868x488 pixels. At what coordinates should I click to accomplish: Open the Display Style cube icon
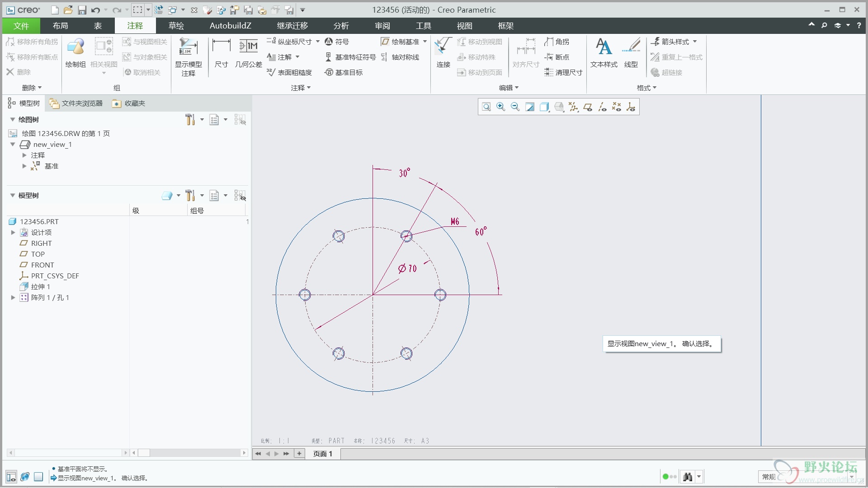tap(544, 107)
